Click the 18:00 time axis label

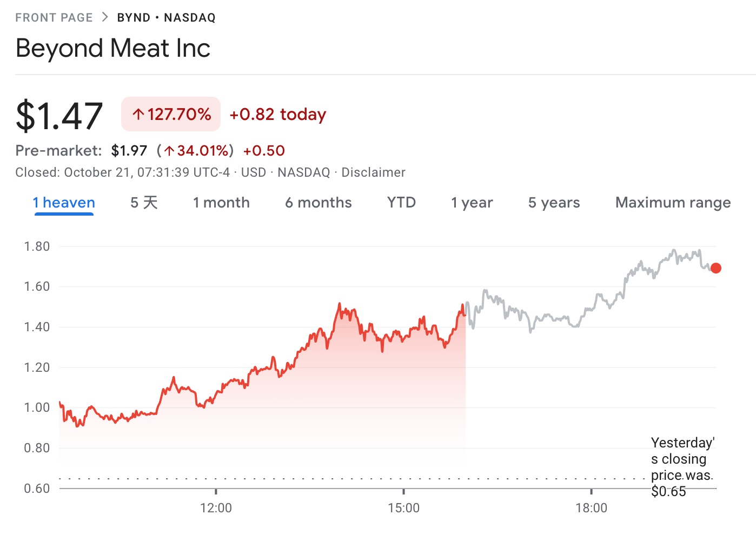[x=591, y=508]
